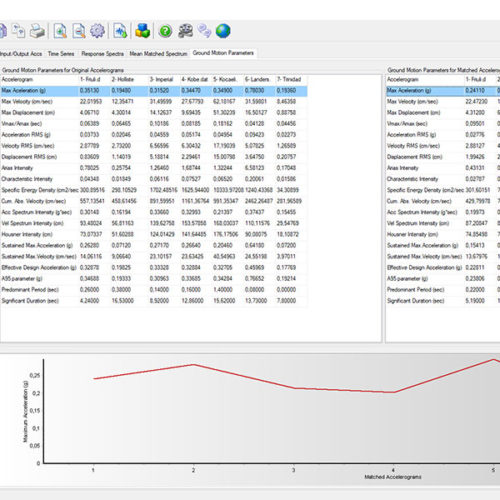Click the copy documents toolbar icon
The height and width of the screenshot is (500, 500).
point(18,31)
